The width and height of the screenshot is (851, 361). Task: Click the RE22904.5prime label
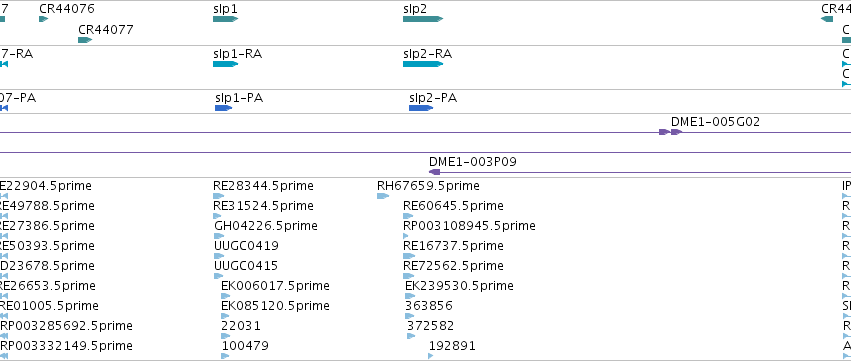[x=46, y=186]
